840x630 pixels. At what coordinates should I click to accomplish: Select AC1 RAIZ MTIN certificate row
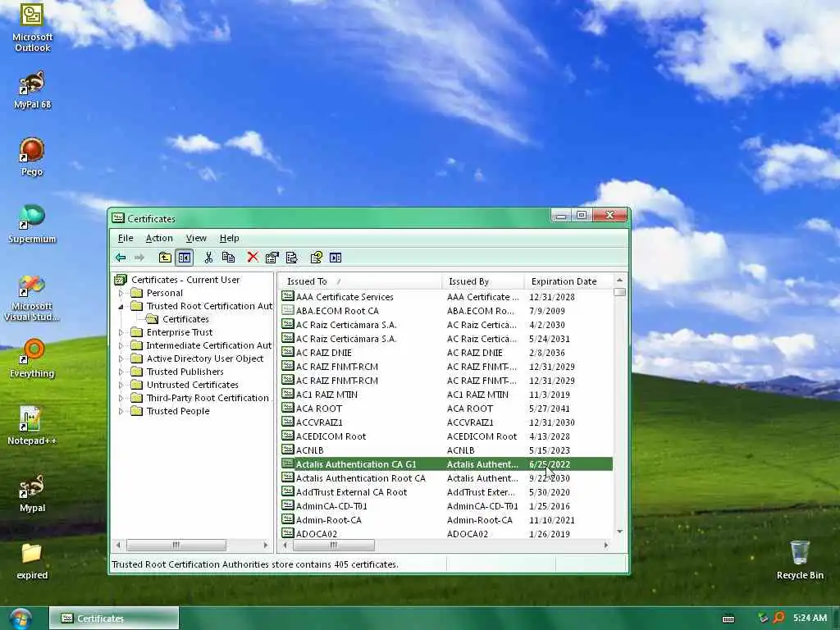click(446, 395)
